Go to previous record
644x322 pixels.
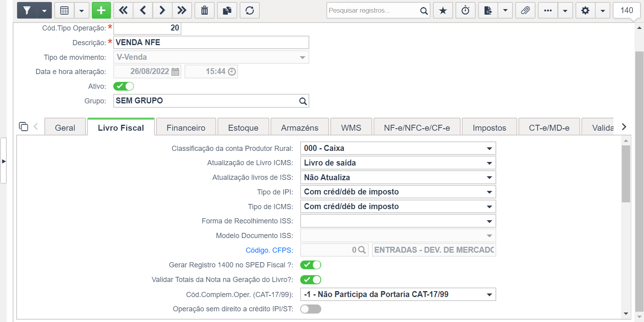pyautogui.click(x=143, y=10)
